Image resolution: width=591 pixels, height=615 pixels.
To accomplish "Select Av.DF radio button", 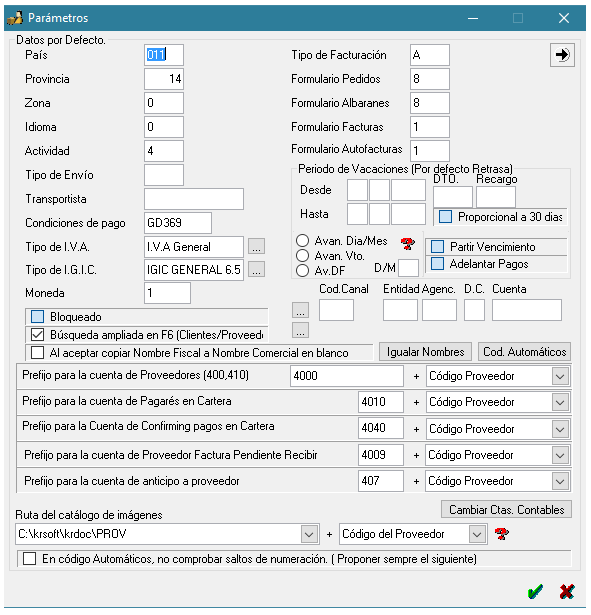I will click(x=302, y=271).
